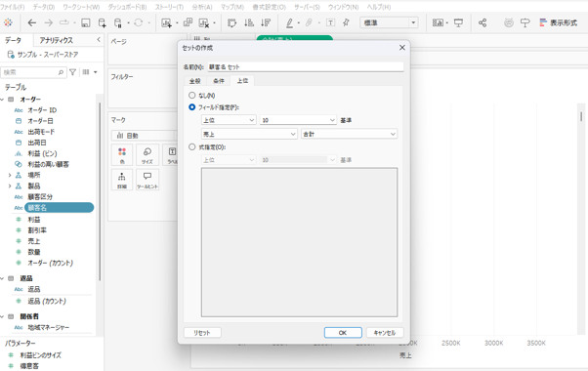Select the 地域マネージャー field
Screen dimensions: 588x371
49,327
